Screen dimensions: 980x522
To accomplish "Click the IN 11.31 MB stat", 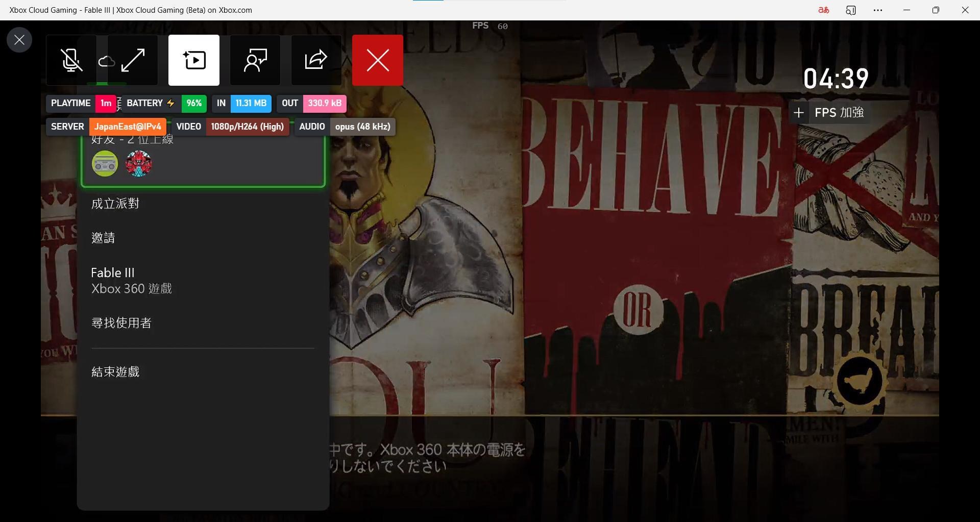I will [x=241, y=103].
